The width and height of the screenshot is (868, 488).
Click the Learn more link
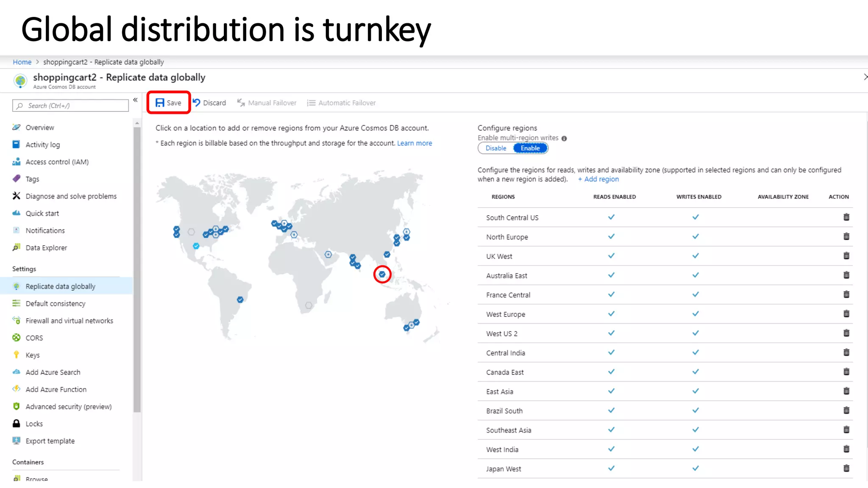pyautogui.click(x=415, y=143)
